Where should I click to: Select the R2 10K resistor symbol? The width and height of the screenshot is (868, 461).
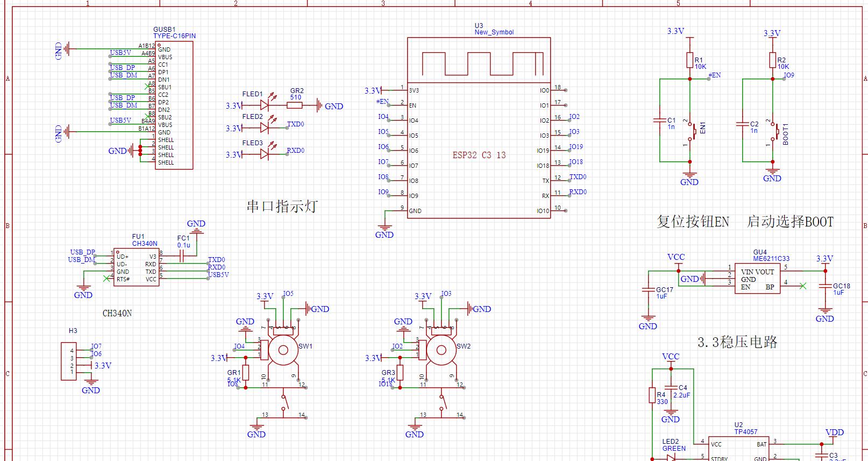pos(772,60)
